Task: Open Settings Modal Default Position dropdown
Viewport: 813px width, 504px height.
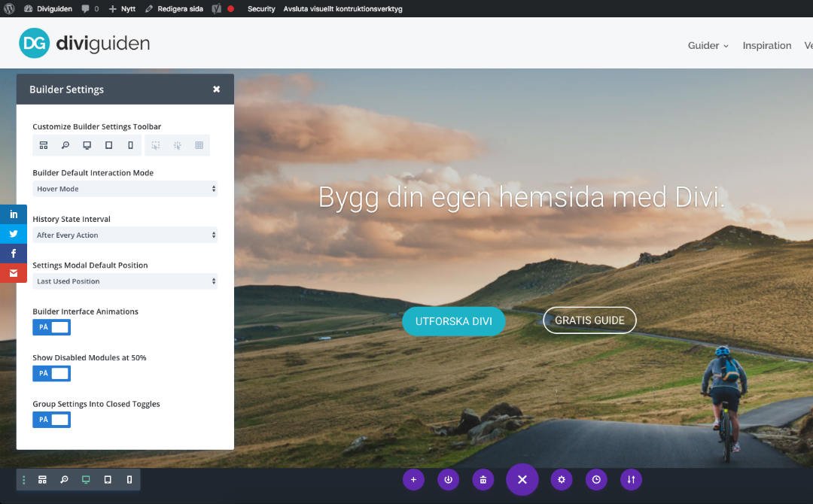Action: click(125, 281)
